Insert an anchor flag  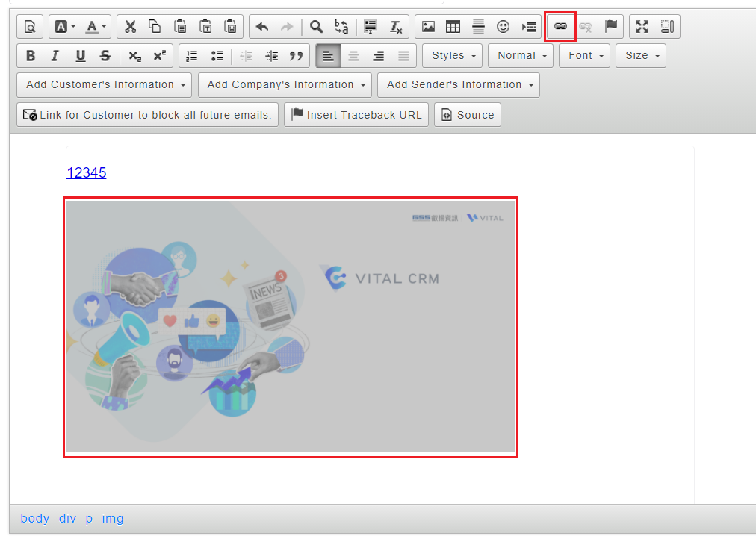(611, 27)
